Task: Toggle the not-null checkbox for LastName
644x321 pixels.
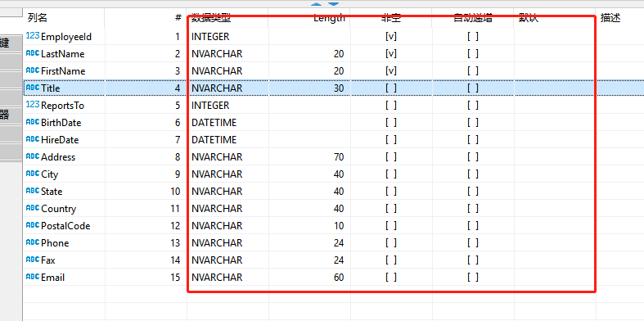Action: (391, 54)
